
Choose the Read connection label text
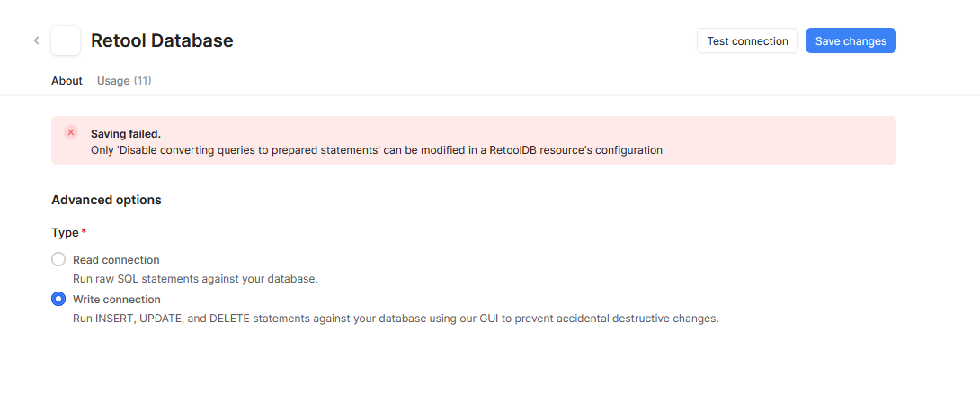[x=116, y=259]
